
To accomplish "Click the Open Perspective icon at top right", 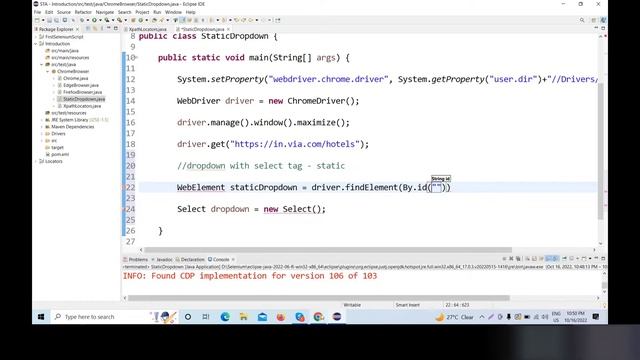I will 594,20.
